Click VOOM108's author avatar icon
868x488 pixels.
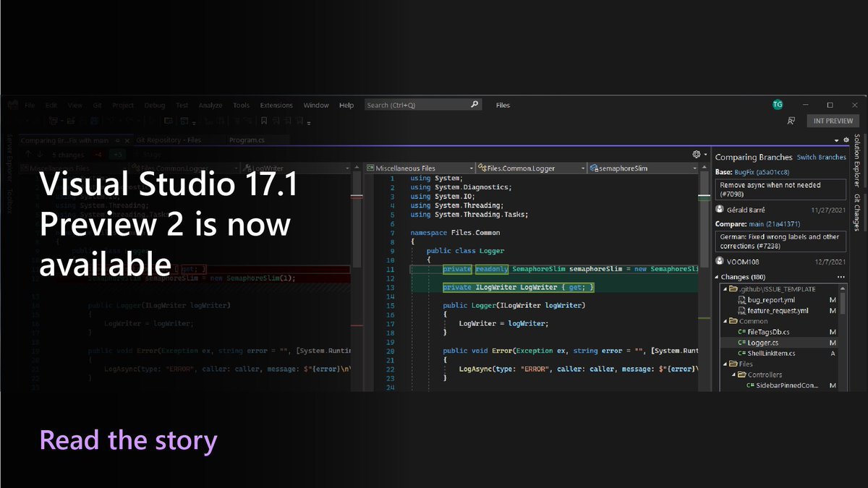pyautogui.click(x=720, y=261)
